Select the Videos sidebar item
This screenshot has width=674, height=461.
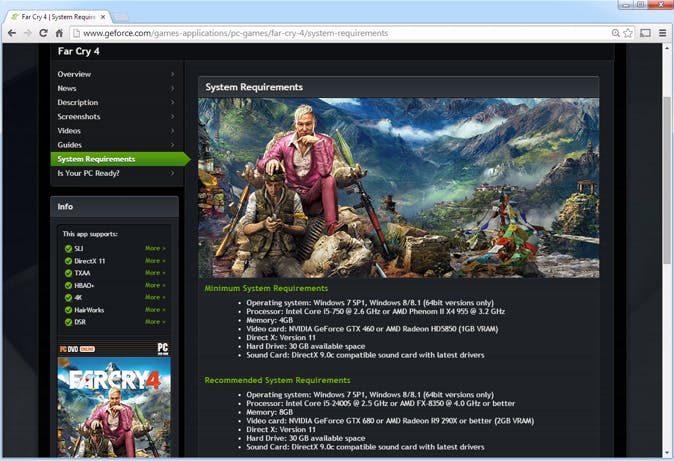69,131
